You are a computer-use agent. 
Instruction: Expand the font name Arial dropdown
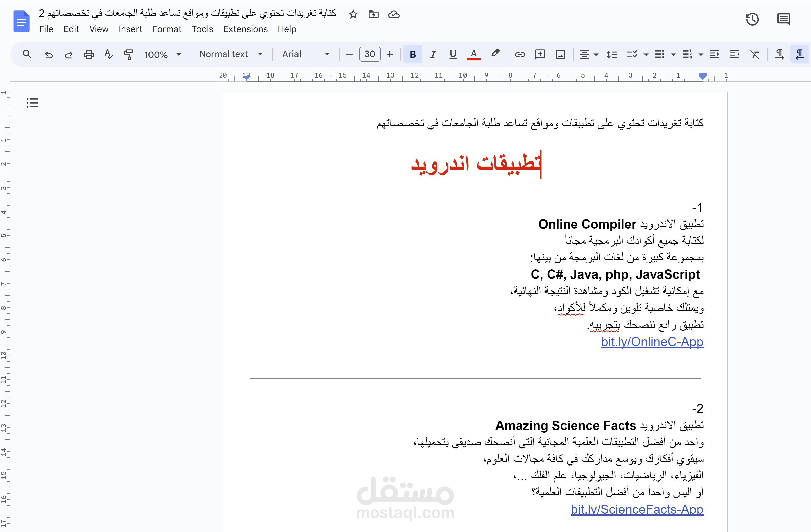click(x=326, y=55)
